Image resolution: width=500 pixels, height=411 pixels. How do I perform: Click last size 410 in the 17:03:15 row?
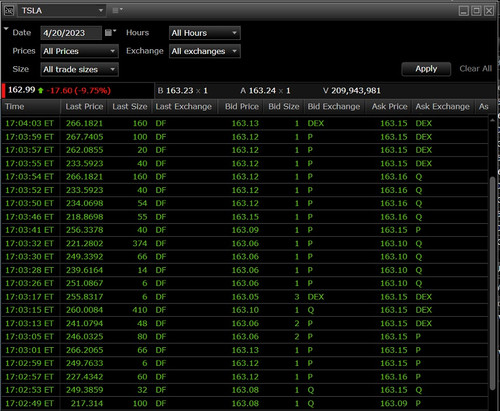[x=140, y=310]
